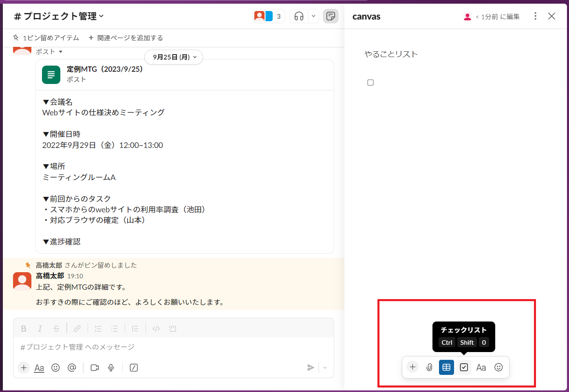Toggle bold formatting in the composer

click(x=23, y=328)
